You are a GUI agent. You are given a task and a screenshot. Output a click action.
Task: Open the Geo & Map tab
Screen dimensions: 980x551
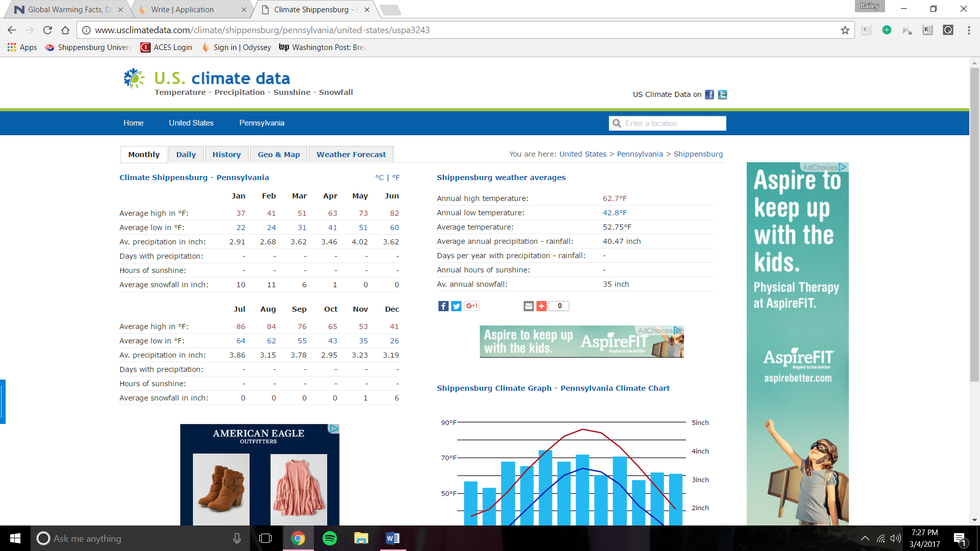(x=278, y=154)
